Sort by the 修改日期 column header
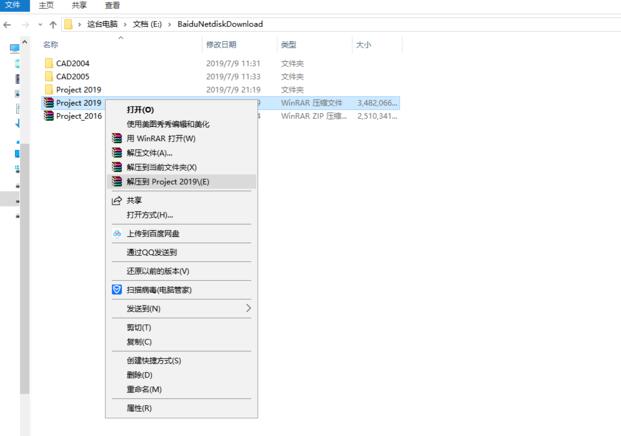621x436 pixels. (221, 44)
